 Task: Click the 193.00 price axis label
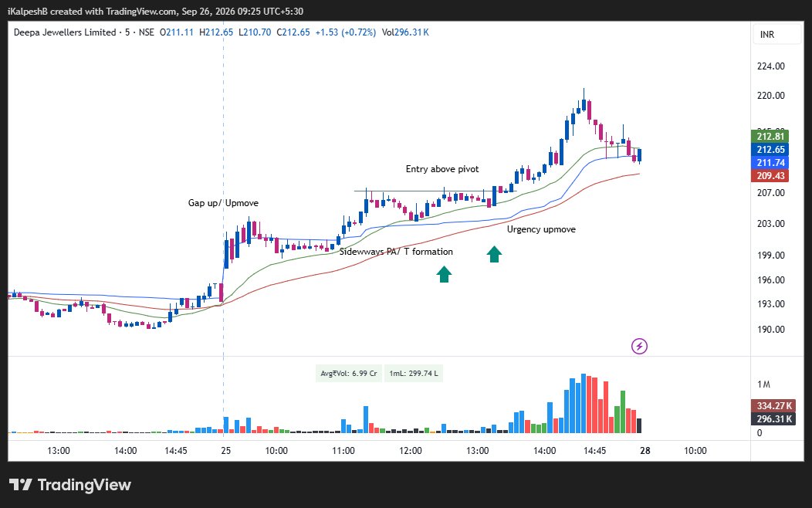(770, 304)
